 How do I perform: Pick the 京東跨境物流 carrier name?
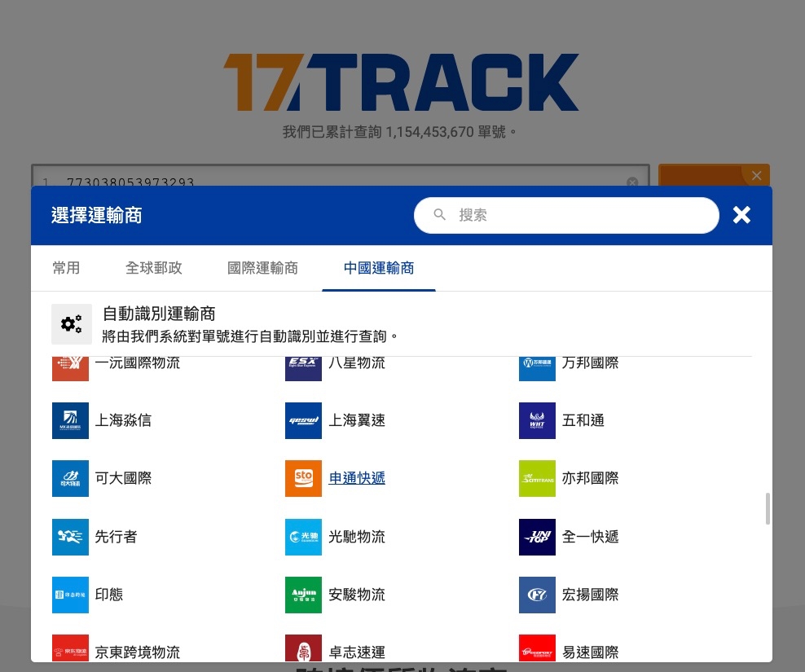138,652
